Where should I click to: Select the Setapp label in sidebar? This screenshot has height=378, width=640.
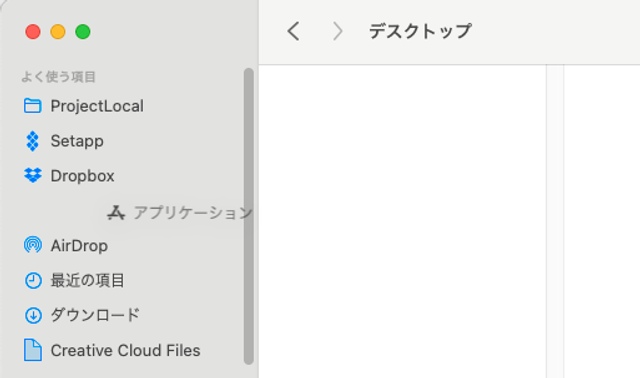pos(77,141)
